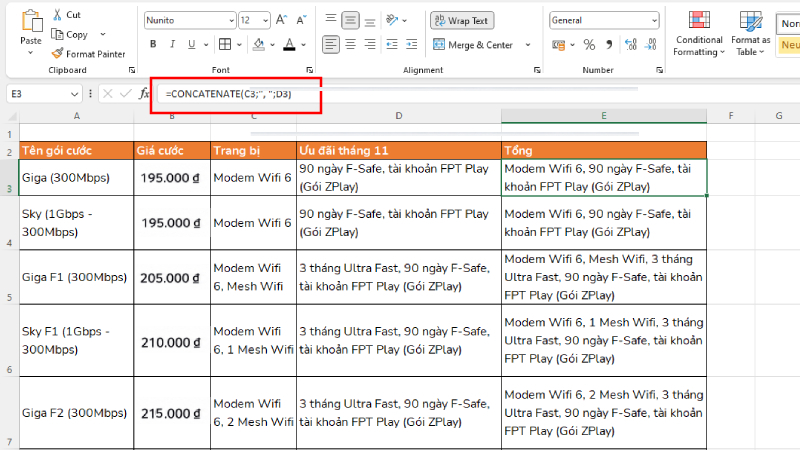Screen dimensions: 800x450
Task: Open fill color dropdown arrow
Action: (272, 45)
